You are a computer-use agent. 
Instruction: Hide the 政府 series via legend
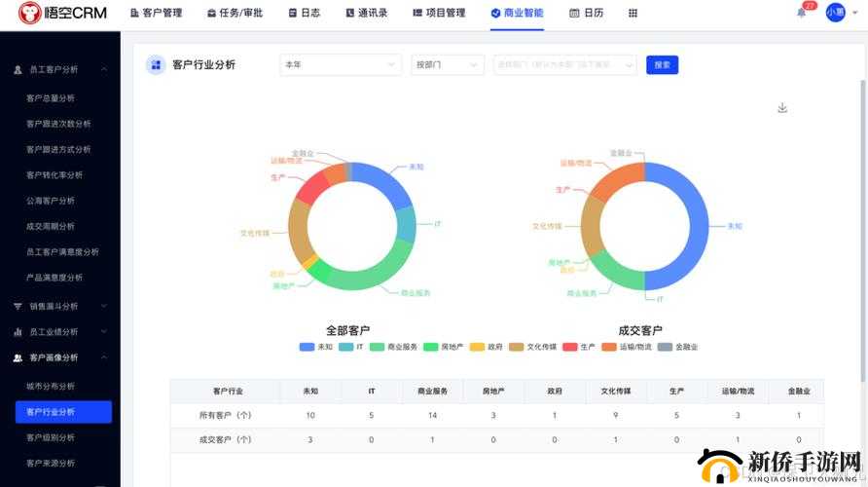477,347
